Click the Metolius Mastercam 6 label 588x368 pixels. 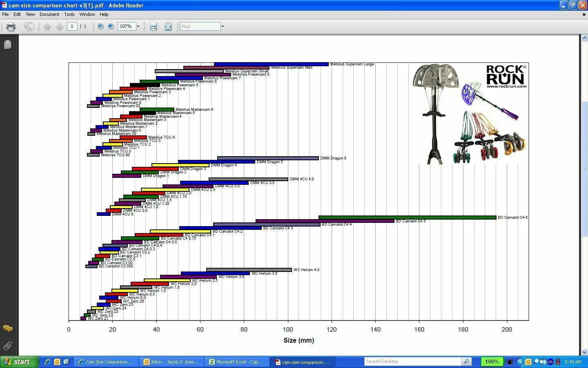point(194,110)
